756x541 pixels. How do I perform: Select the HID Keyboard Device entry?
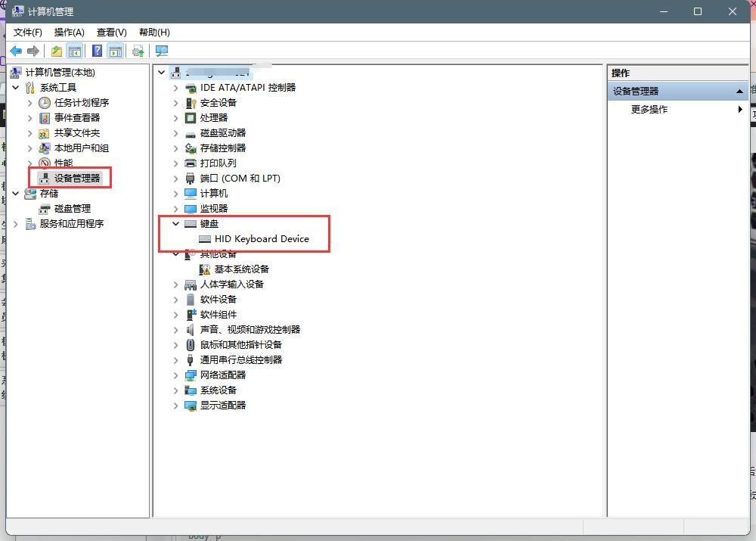pyautogui.click(x=262, y=238)
